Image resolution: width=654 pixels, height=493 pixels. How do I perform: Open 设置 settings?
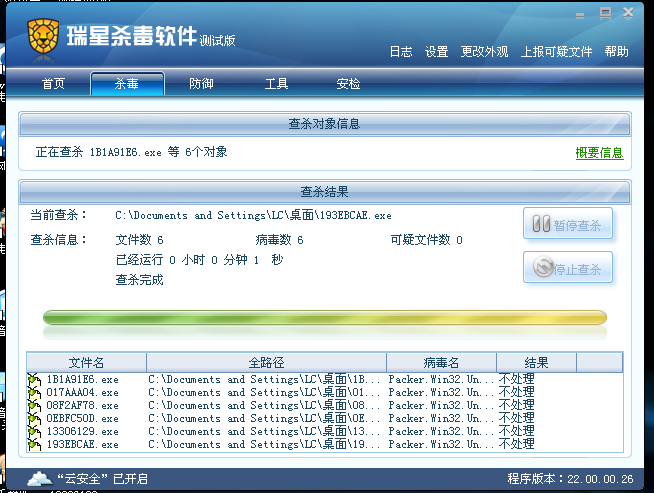pos(436,52)
